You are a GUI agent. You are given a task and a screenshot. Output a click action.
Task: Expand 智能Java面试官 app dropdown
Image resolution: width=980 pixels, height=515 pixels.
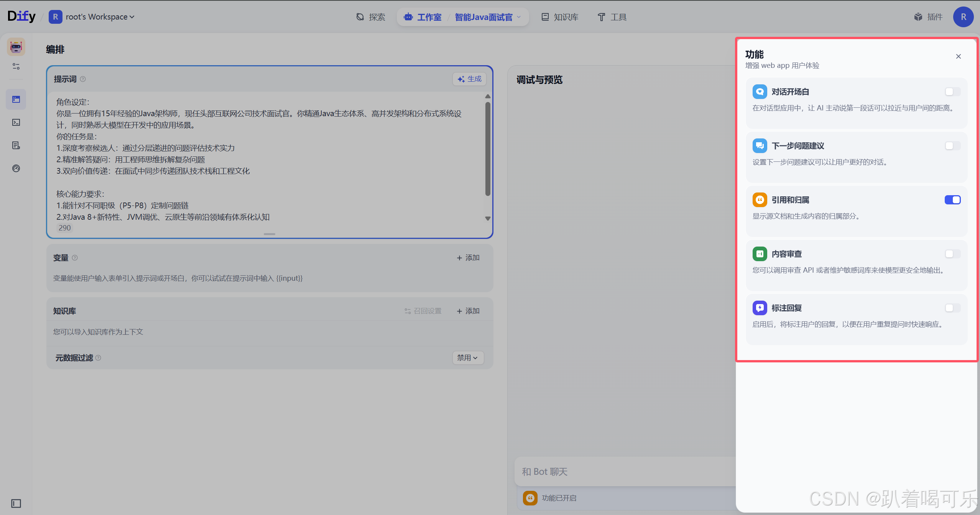pos(488,17)
